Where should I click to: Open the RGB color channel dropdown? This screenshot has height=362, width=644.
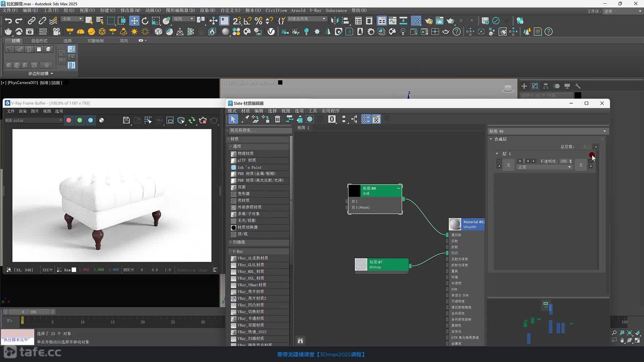coord(34,120)
